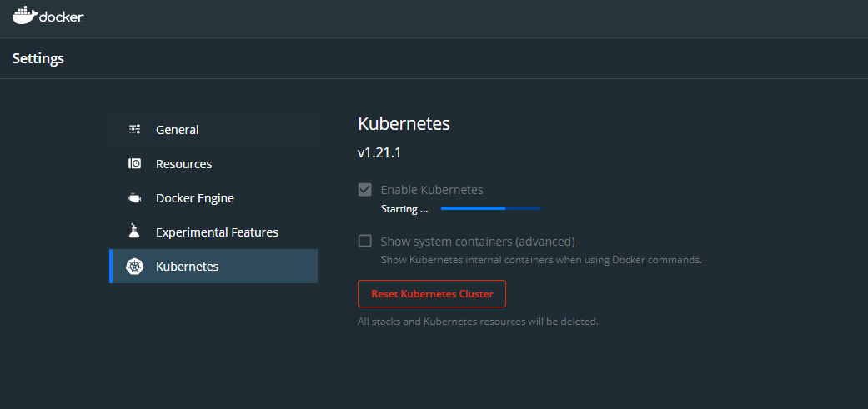Screen dimensions: 868x409
Task: Open the General settings section
Action: pos(213,130)
